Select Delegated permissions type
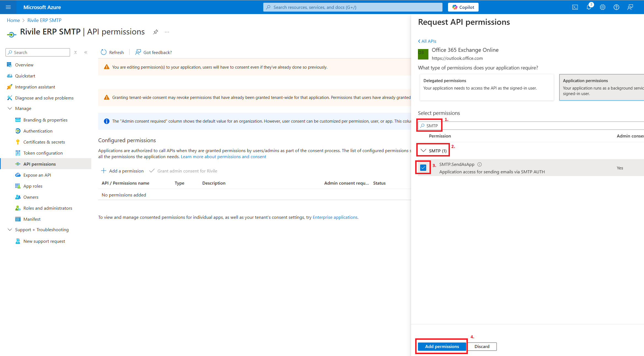The height and width of the screenshot is (356, 644). (x=487, y=87)
